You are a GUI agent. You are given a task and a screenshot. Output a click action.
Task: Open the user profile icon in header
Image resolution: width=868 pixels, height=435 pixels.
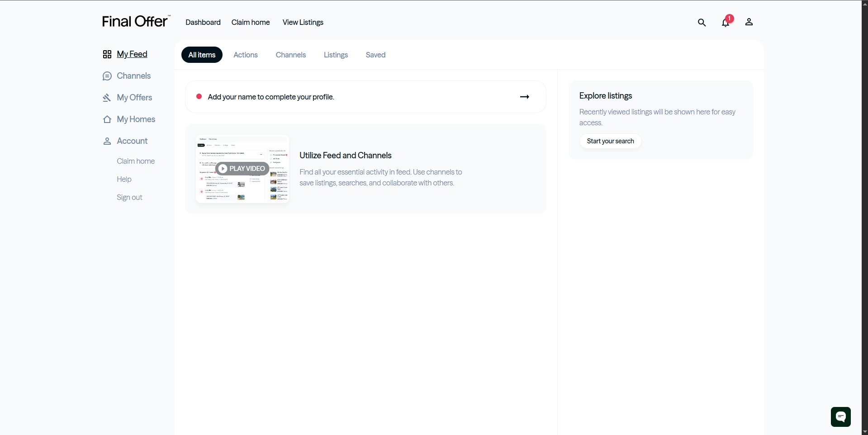tap(749, 22)
